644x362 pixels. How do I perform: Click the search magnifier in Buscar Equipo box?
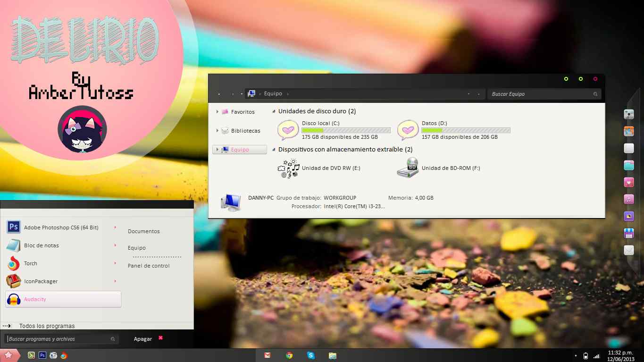pos(596,94)
